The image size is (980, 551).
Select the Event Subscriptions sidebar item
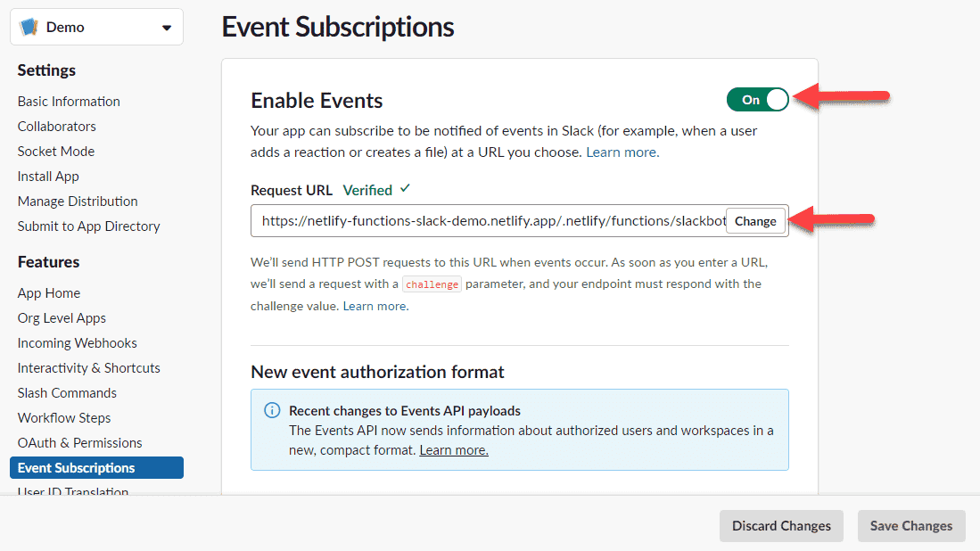point(97,468)
